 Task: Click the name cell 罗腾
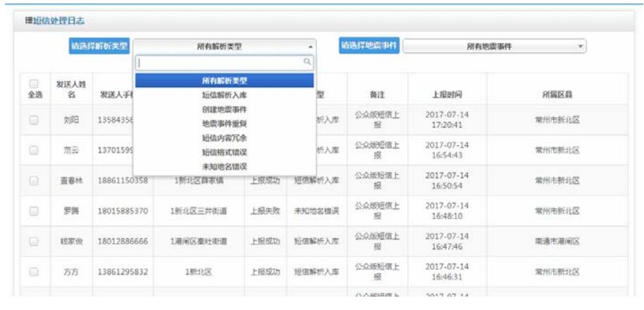click(71, 211)
